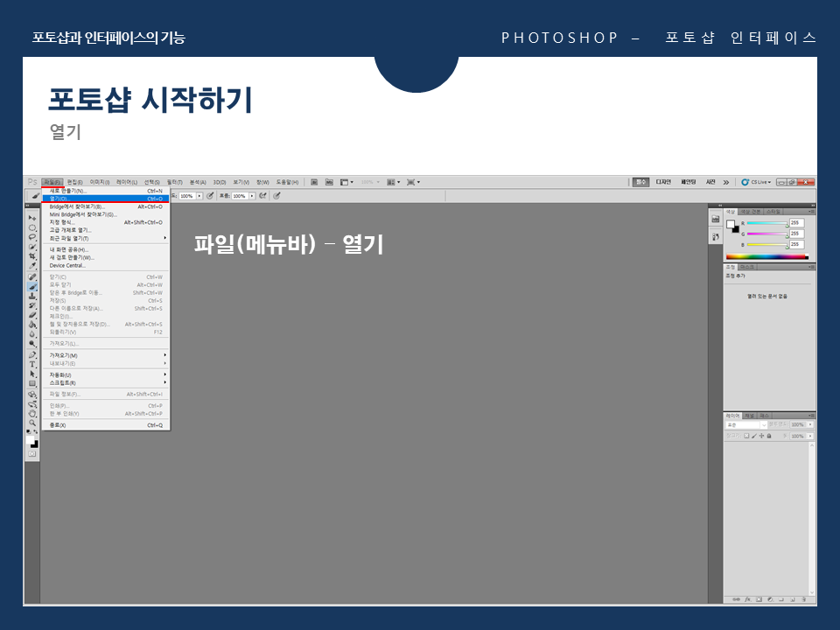840x630 pixels.
Task: Open the CS Live dropdown
Action: pos(756,182)
